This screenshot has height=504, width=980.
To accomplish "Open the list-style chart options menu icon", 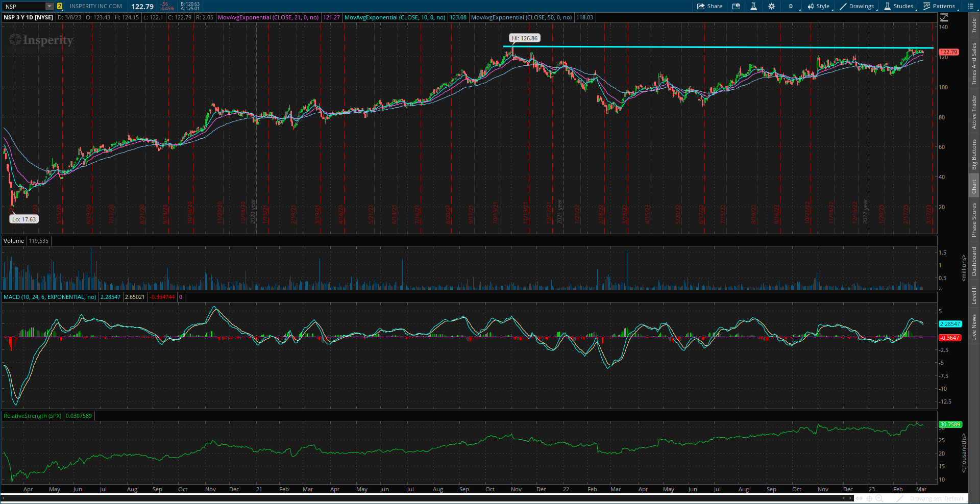I will (x=970, y=6).
